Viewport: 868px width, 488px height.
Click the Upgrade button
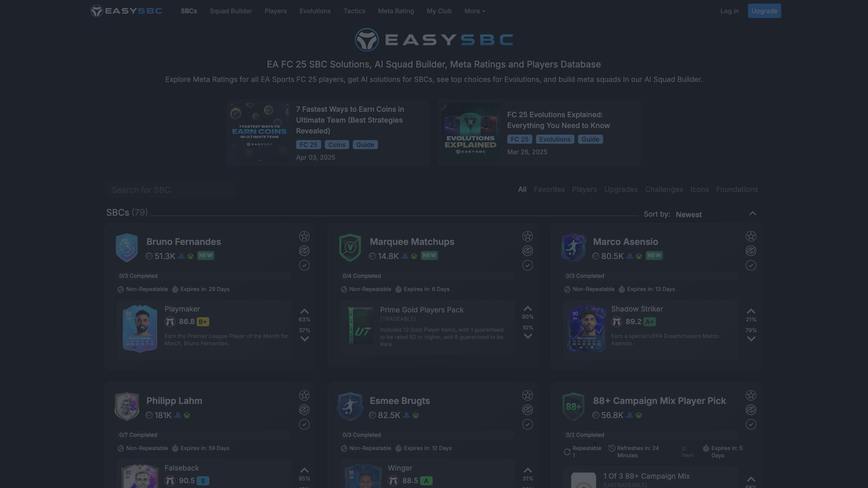pyautogui.click(x=764, y=11)
